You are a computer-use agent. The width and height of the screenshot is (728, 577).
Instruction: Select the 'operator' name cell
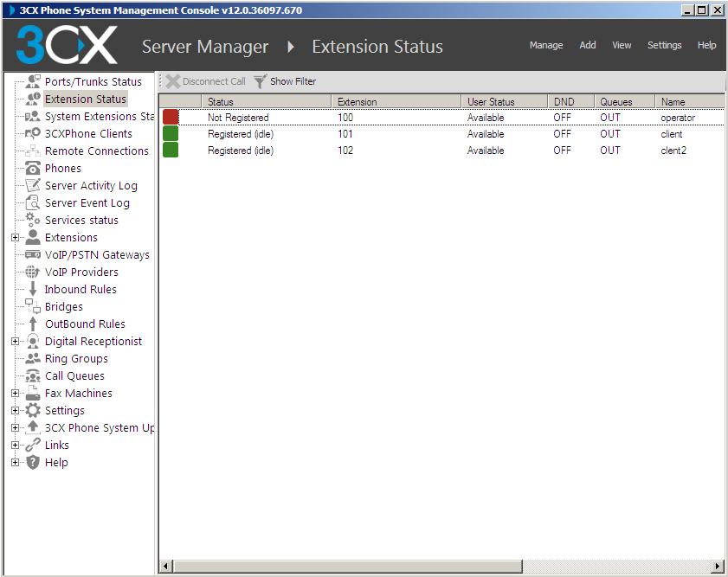click(678, 118)
